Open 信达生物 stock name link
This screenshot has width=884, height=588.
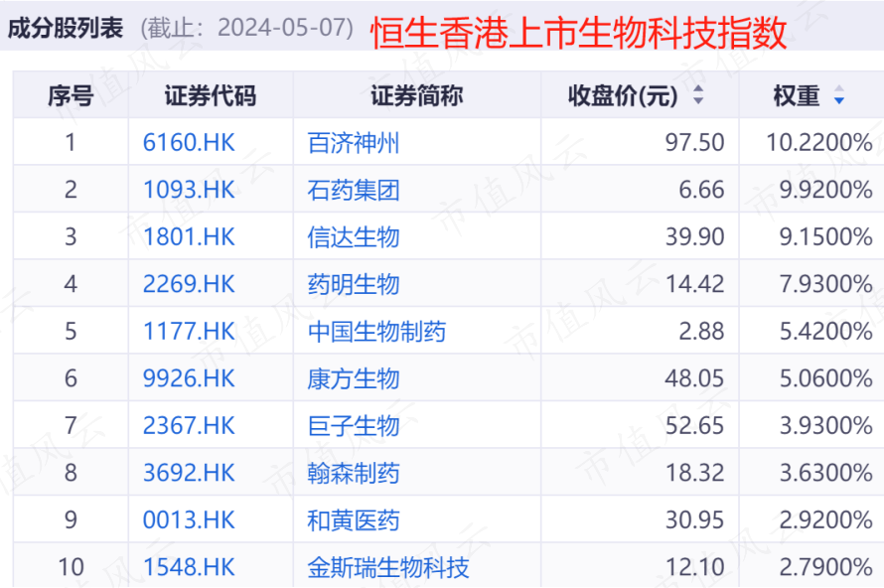coord(354,237)
